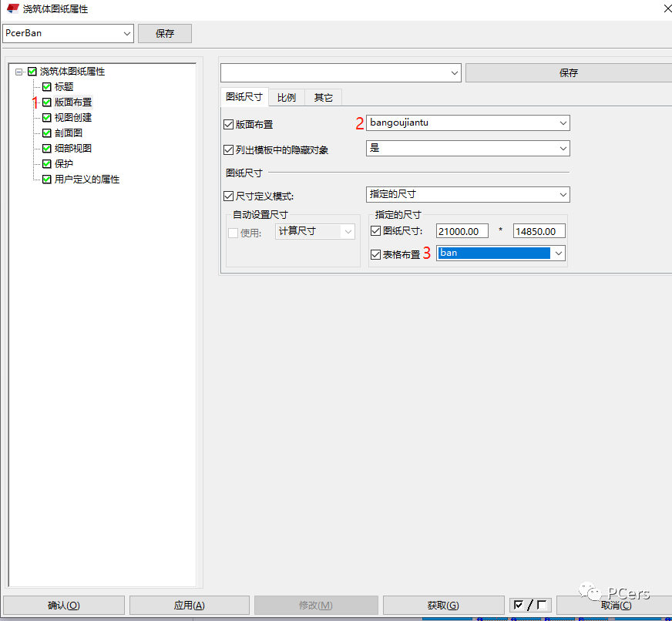Screen dimensions: 672x621
Task: Open the PcerBan attributes dropdown
Action: pyautogui.click(x=127, y=33)
